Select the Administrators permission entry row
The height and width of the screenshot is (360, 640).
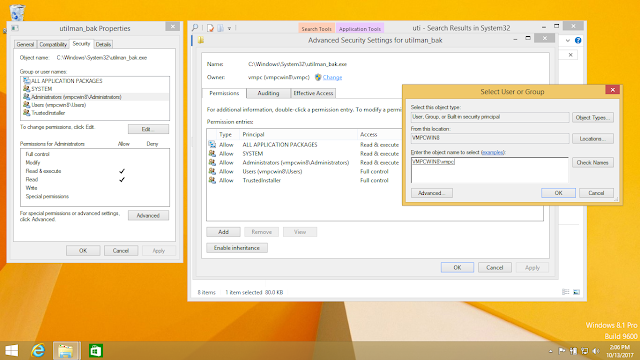point(304,162)
